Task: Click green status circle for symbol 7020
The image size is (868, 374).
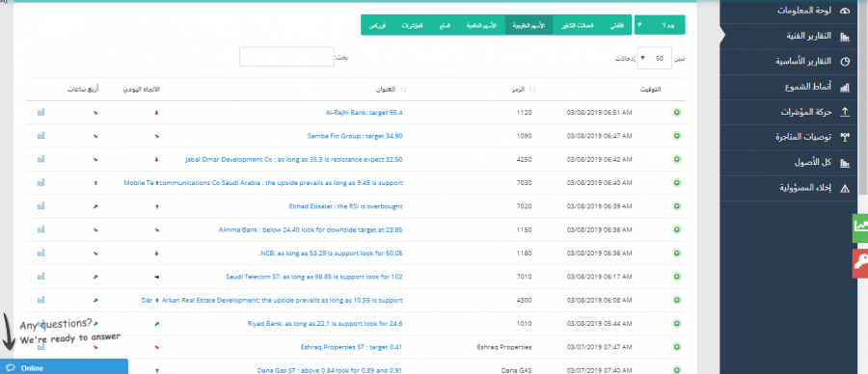Action: coord(676,206)
